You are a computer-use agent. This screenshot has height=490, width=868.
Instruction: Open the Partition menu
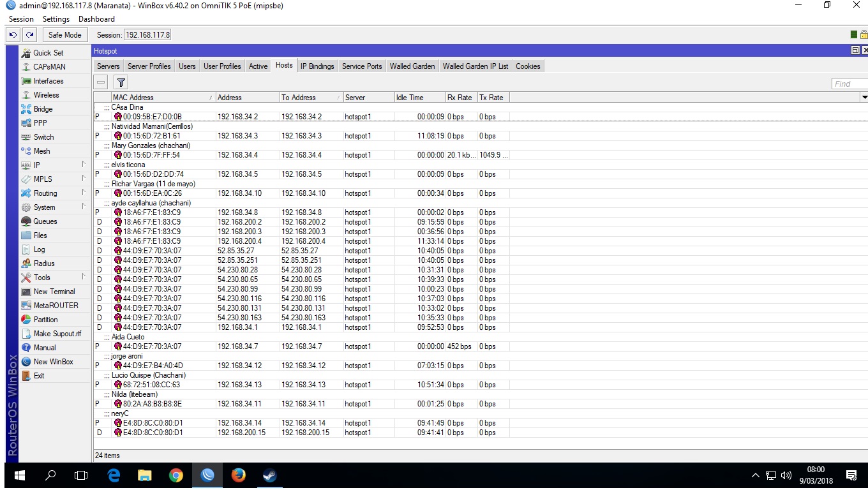coord(45,320)
